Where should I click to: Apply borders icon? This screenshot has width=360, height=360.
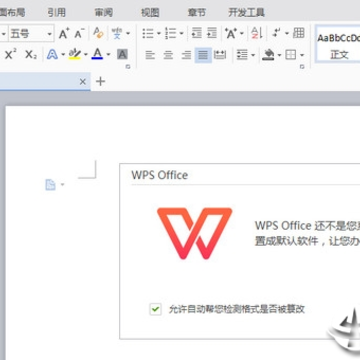click(x=291, y=55)
